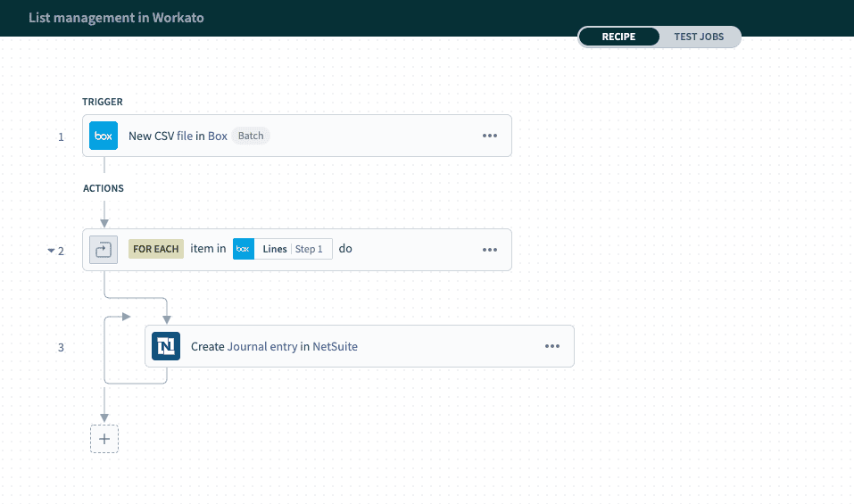Click the 'List management in Workato' title
The height and width of the screenshot is (504, 854).
[x=116, y=18]
